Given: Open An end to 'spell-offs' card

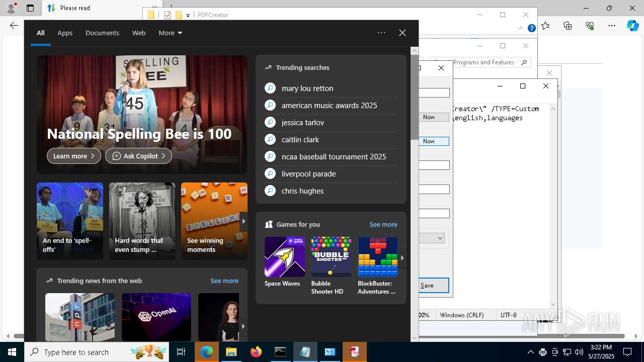Looking at the screenshot, I should coord(70,221).
